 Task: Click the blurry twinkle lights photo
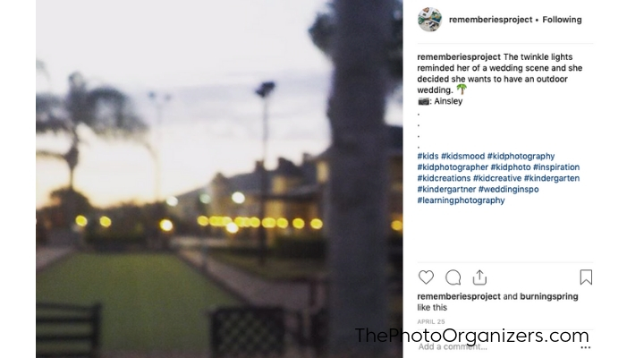pos(219,179)
